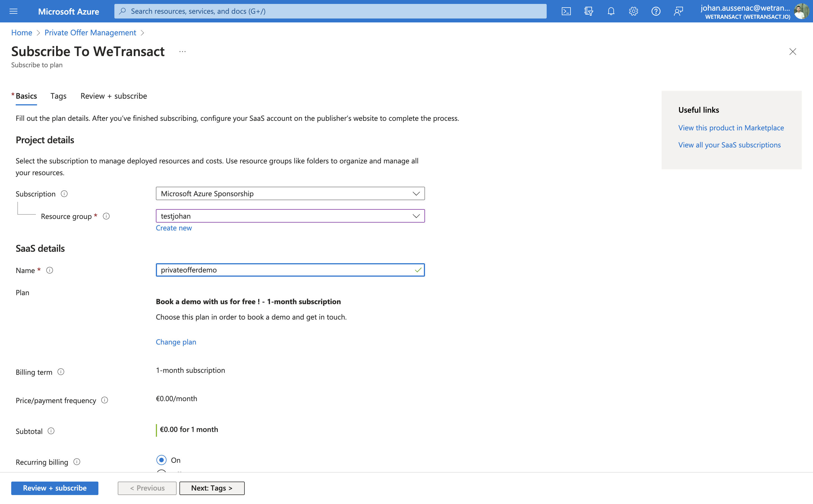Show info tooltip for Subscription
813x504 pixels.
64,194
